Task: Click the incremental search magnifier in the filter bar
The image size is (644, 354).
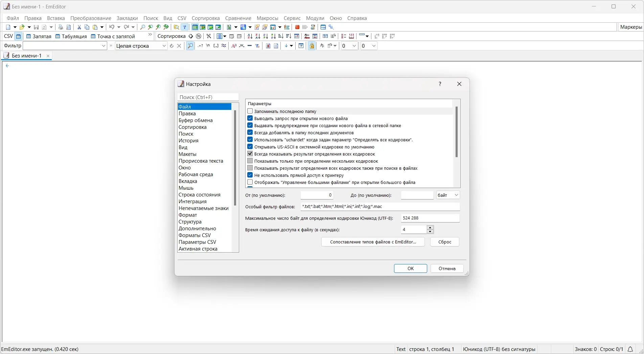Action: point(190,46)
